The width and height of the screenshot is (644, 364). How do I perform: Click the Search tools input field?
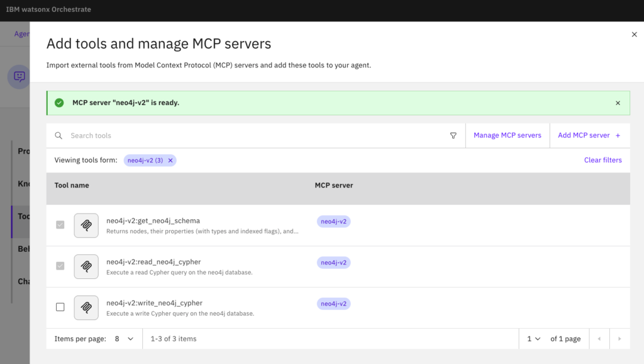252,135
